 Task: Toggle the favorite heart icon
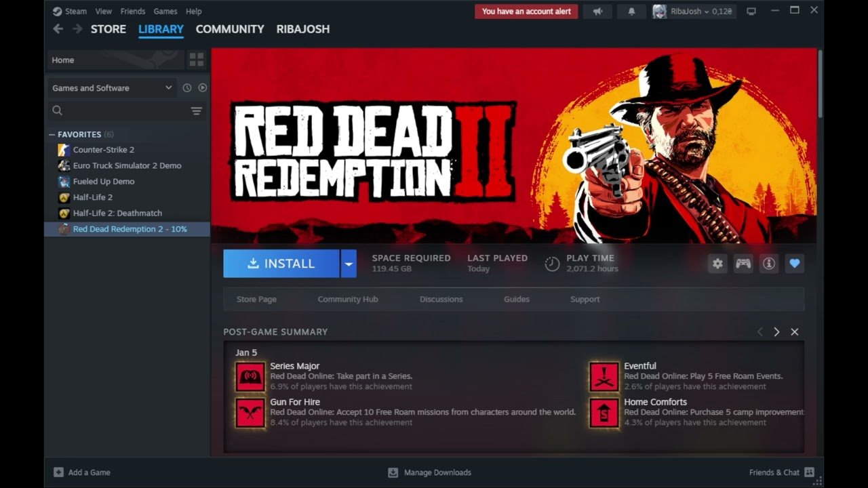coord(794,264)
